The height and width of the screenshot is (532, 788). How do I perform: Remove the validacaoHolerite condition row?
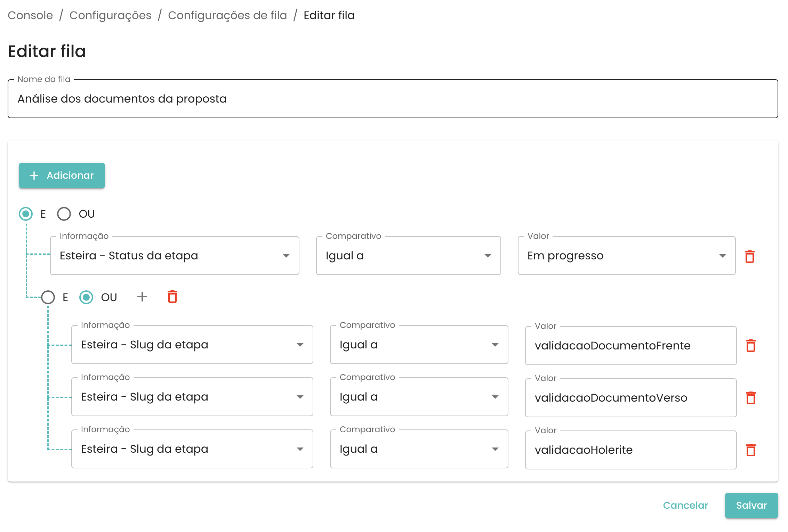(750, 450)
